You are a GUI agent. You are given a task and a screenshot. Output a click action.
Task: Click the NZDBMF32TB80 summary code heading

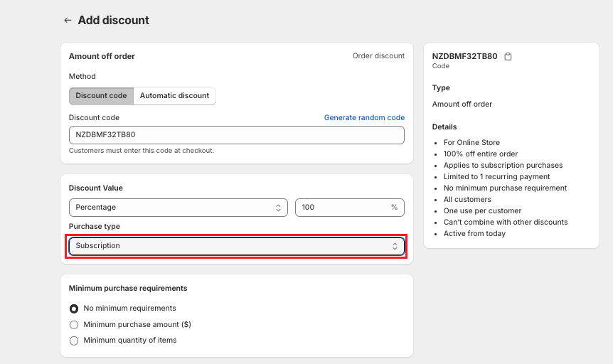coord(464,56)
